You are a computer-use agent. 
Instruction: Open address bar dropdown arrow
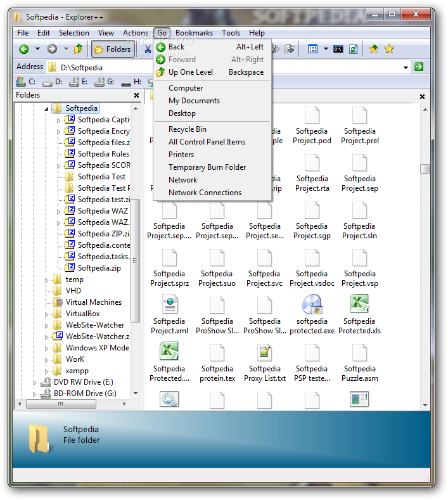[406, 68]
